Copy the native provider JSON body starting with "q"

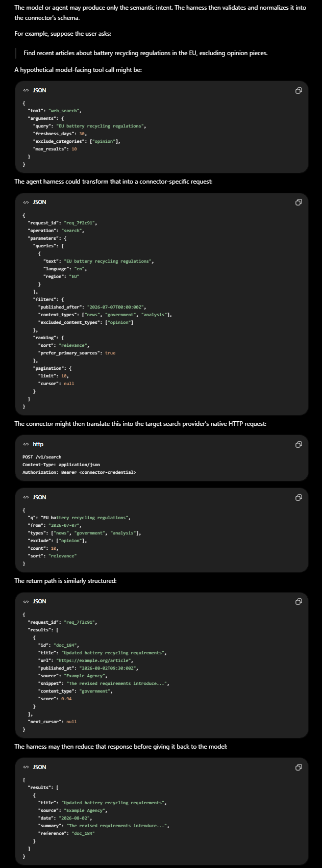[x=299, y=497]
